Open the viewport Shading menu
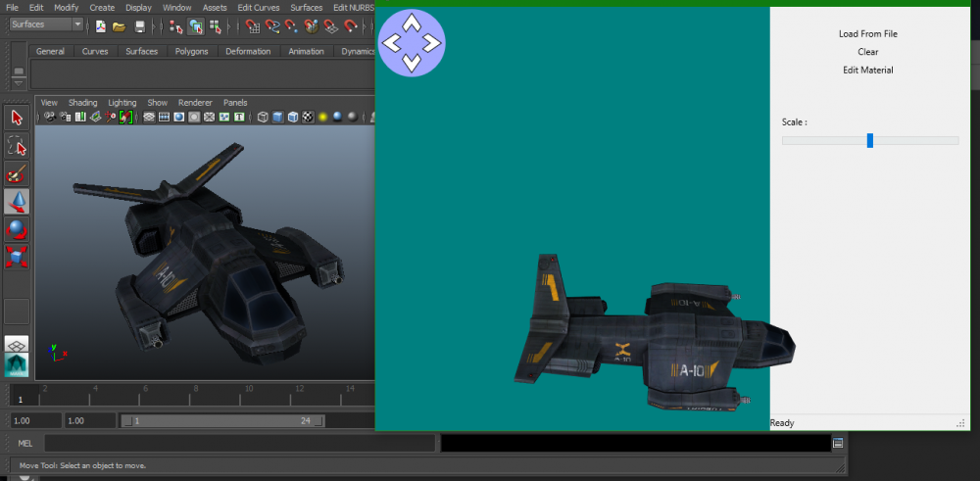Screen dimensions: 980x481 point(82,103)
